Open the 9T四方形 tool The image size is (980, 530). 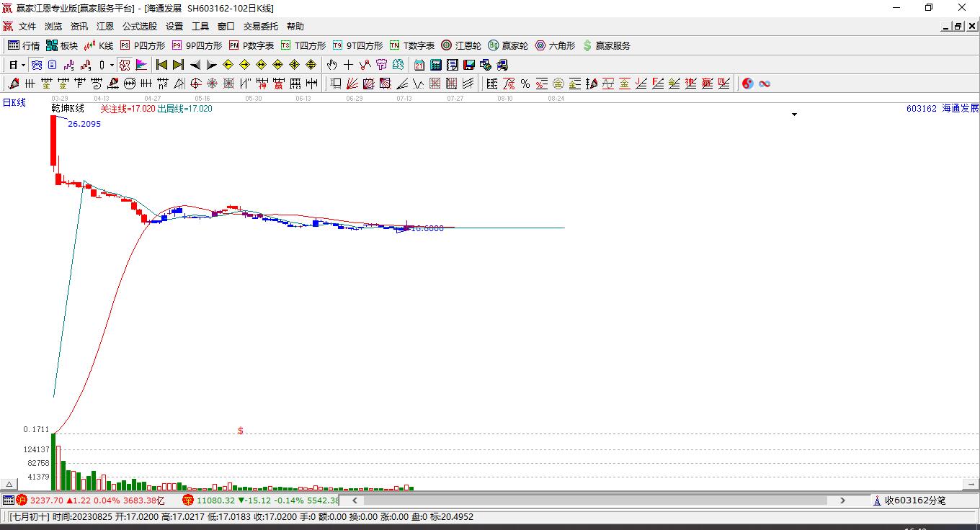357,45
